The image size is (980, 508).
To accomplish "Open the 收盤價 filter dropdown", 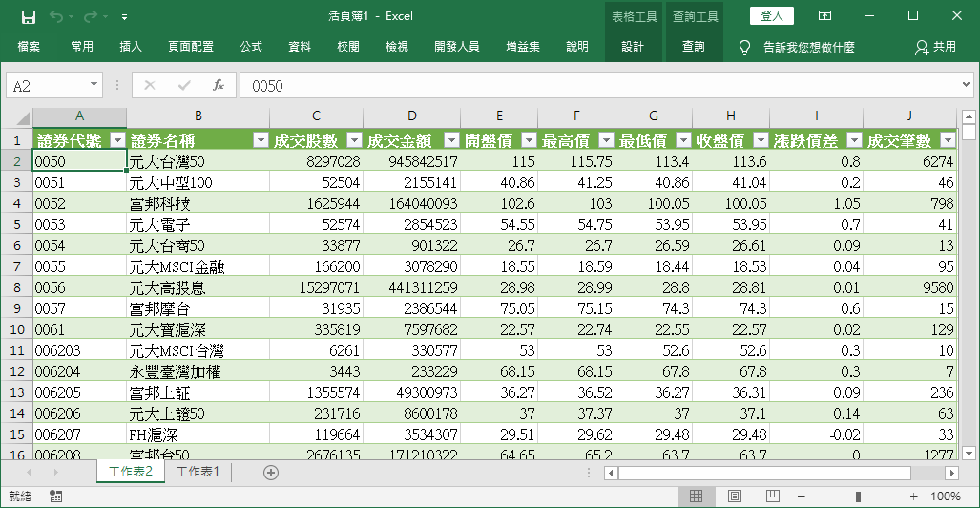I will [761, 140].
